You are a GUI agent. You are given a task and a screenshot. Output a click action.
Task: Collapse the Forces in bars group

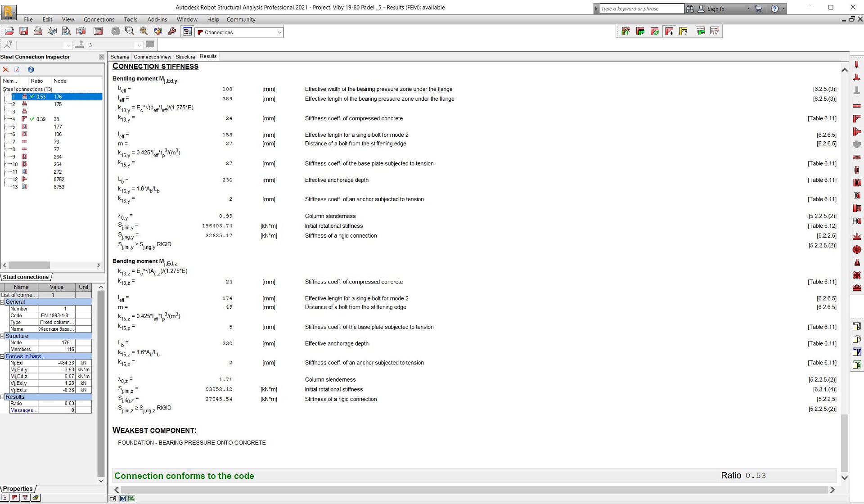click(x=2, y=356)
